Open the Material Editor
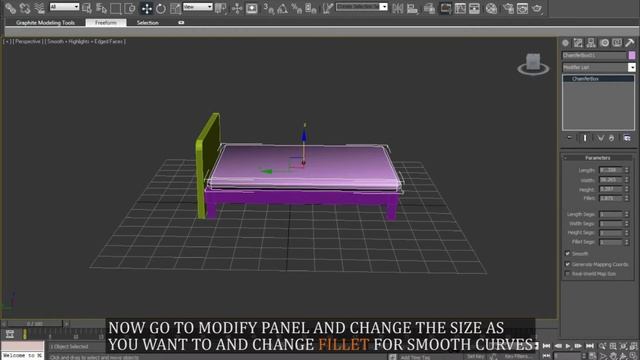Image resolution: width=640 pixels, height=360 pixels. pos(491,8)
